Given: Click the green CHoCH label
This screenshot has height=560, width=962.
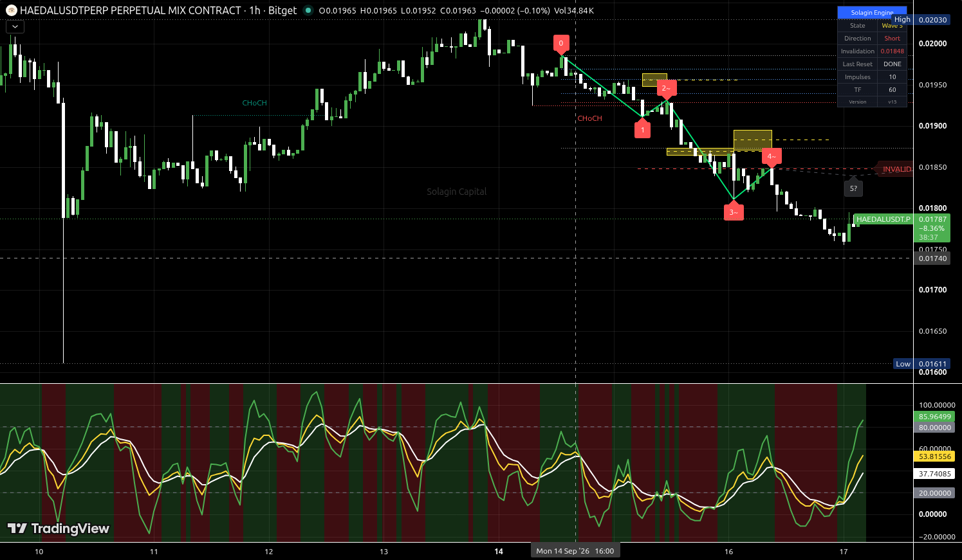Looking at the screenshot, I should 254,103.
